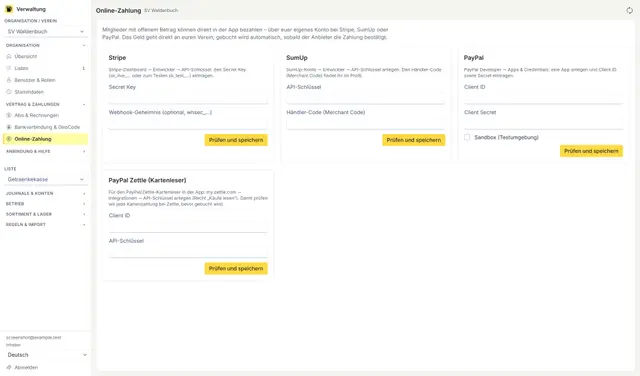Click the screenshot@example.test account email
The height and width of the screenshot is (376, 640).
pos(33,338)
